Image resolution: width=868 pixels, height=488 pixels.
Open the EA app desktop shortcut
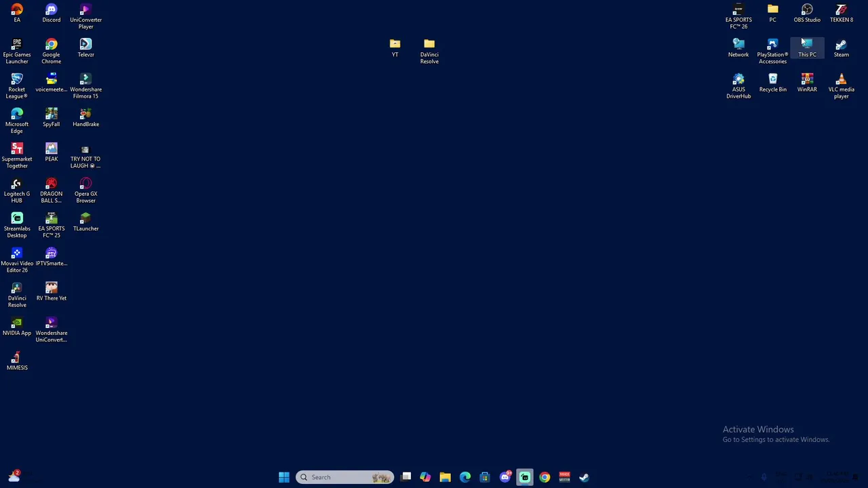coord(17,14)
